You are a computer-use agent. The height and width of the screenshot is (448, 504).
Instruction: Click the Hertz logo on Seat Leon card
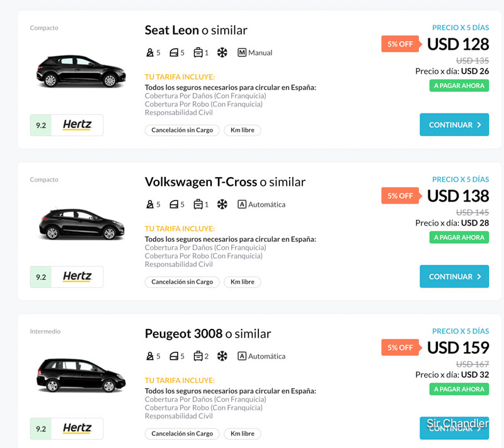(77, 125)
